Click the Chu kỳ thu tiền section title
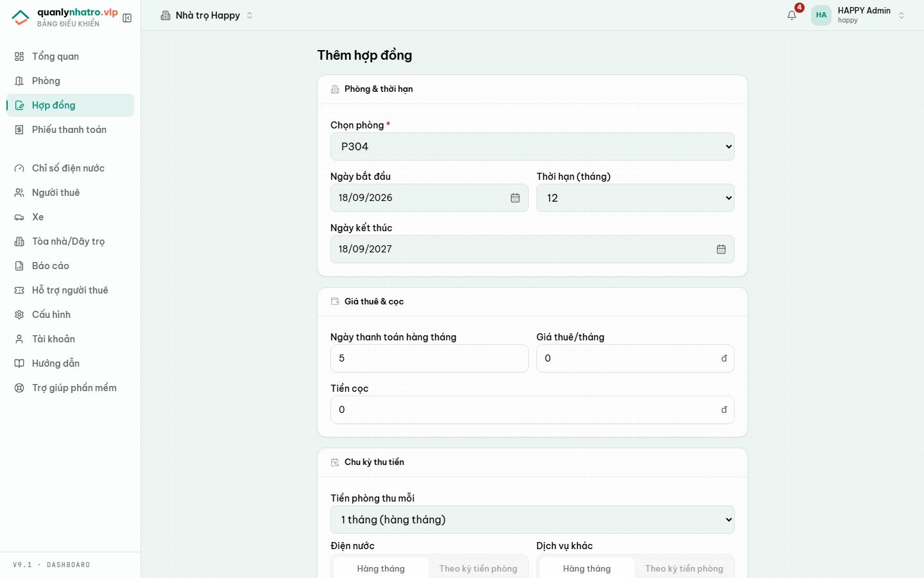This screenshot has width=924, height=578. click(x=374, y=462)
